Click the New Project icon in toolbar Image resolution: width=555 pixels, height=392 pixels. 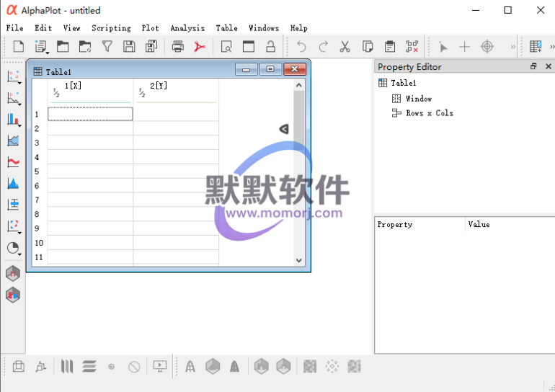point(19,47)
